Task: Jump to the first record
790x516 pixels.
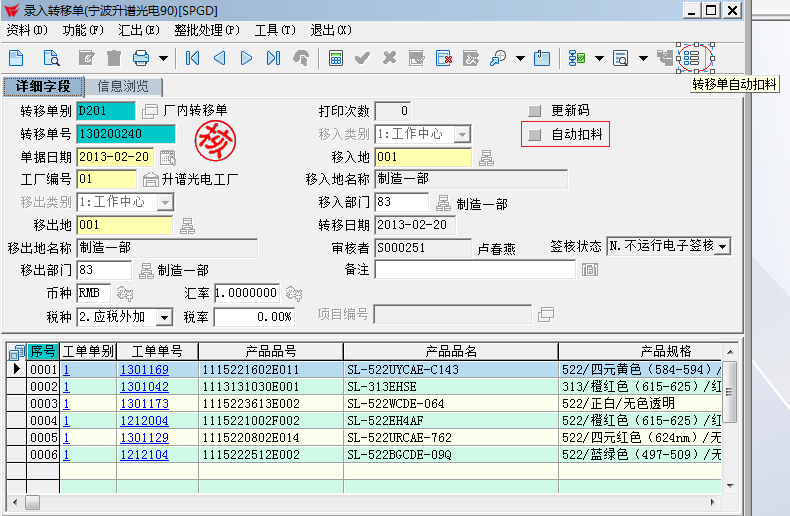Action: coord(193,58)
